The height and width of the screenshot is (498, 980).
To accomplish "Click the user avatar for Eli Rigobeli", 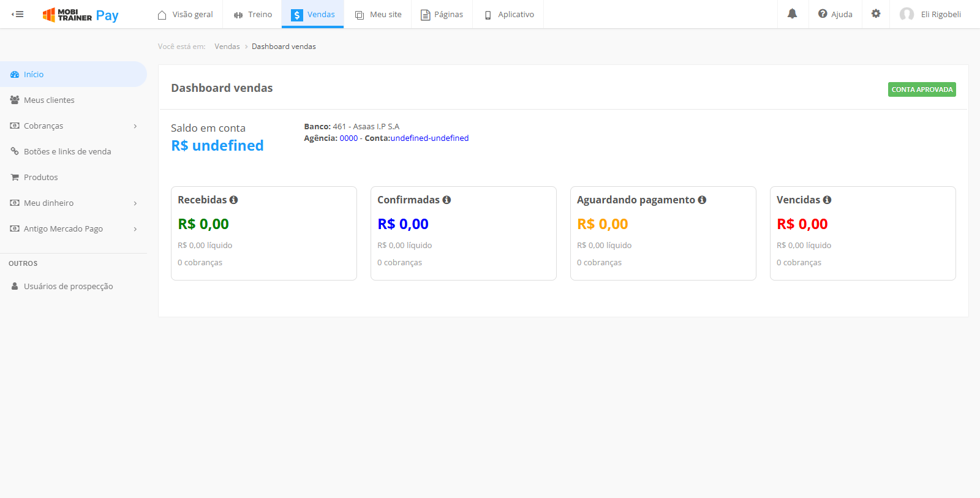I will pyautogui.click(x=907, y=14).
